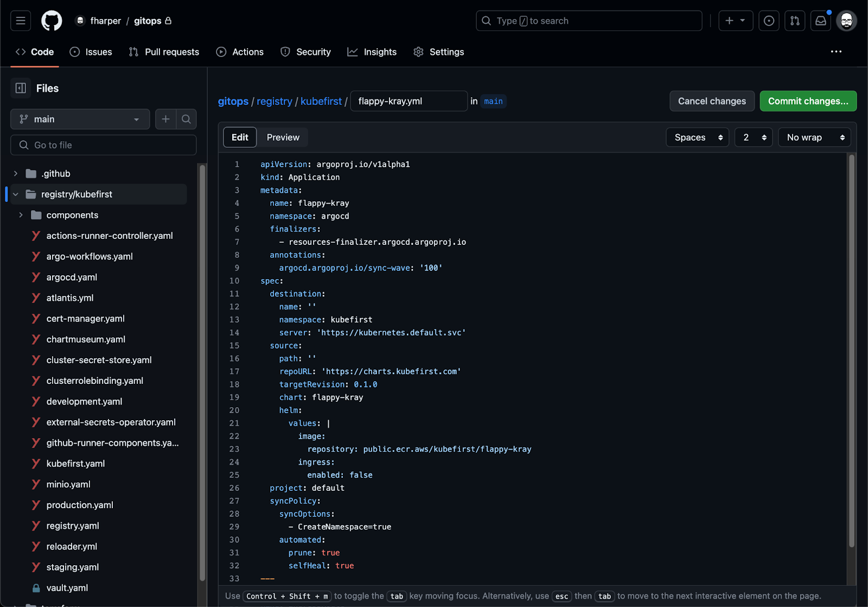
Task: Open the Insights tab
Action: coord(372,52)
